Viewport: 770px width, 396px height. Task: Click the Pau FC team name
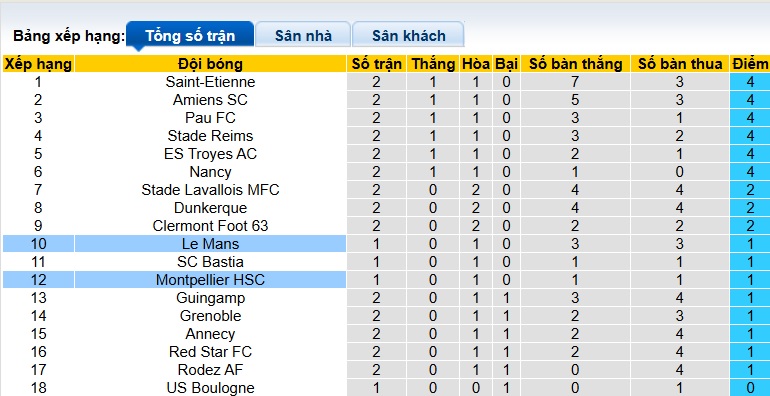click(x=210, y=118)
